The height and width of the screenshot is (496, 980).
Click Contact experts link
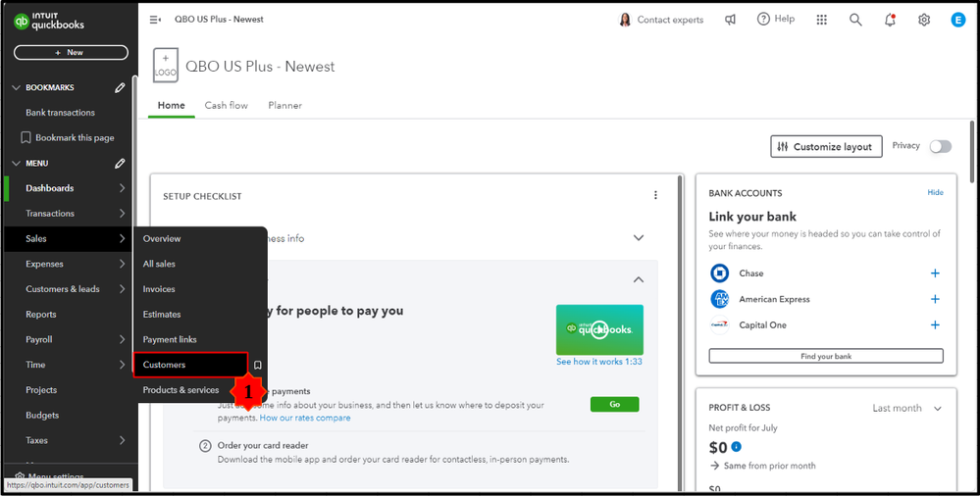pos(670,20)
